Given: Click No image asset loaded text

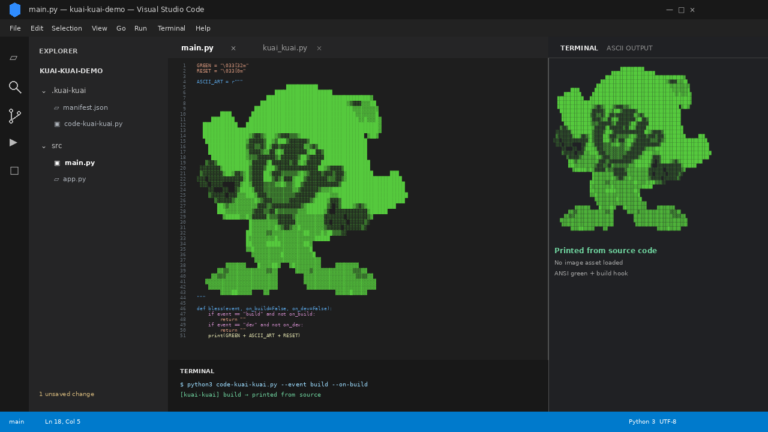Looking at the screenshot, I should click(589, 263).
